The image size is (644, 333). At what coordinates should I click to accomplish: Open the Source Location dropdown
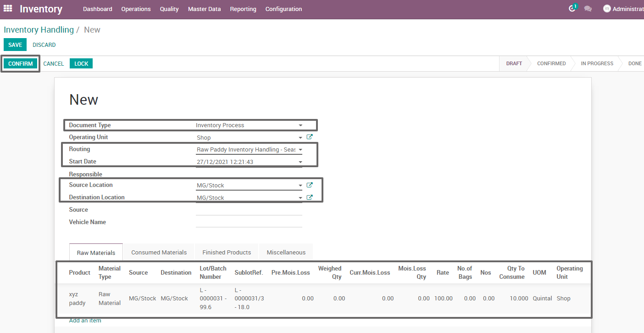click(300, 185)
